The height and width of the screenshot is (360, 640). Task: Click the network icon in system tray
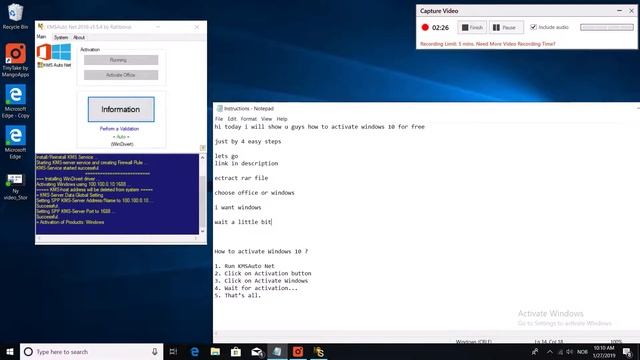pos(560,352)
